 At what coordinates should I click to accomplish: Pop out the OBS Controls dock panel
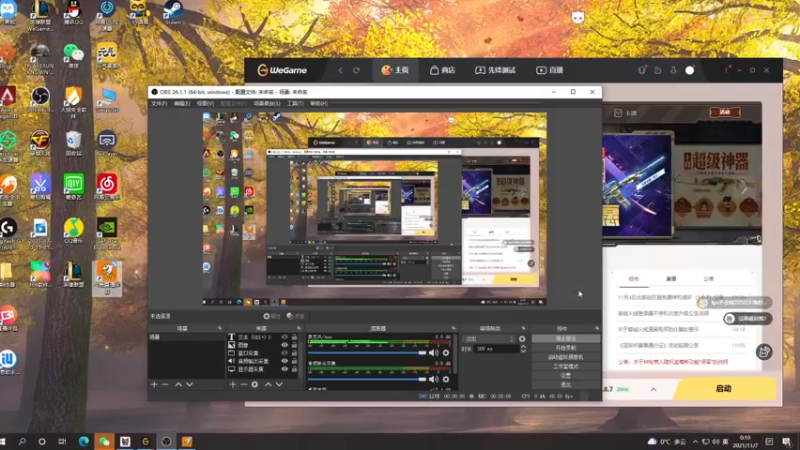597,328
